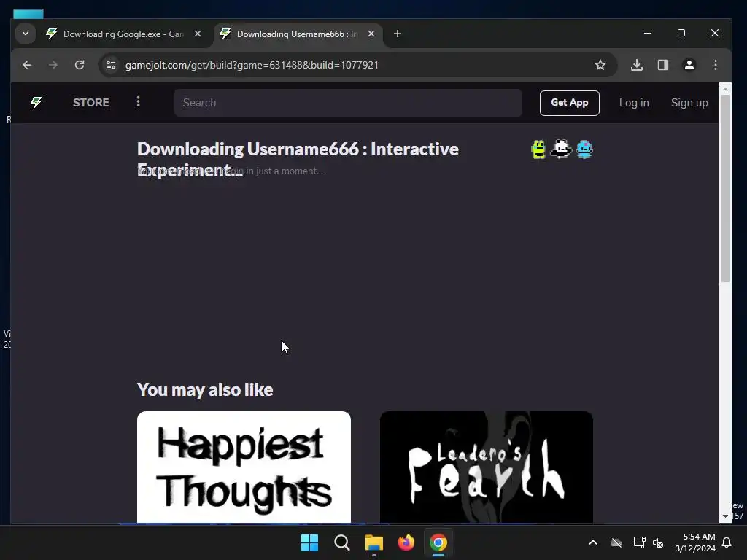Screen dimensions: 747x560
Task: Open the Chrome three-dot menu
Action: point(715,65)
